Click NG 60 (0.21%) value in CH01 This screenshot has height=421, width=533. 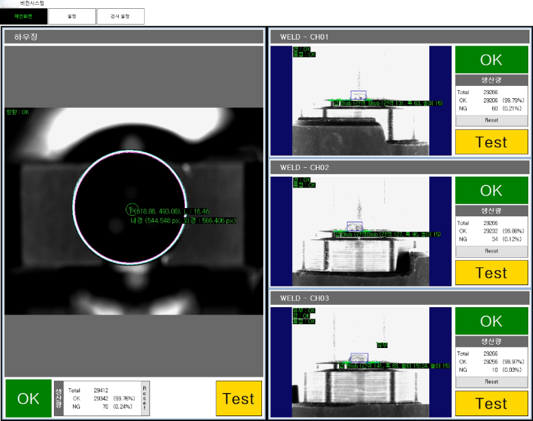coord(491,108)
